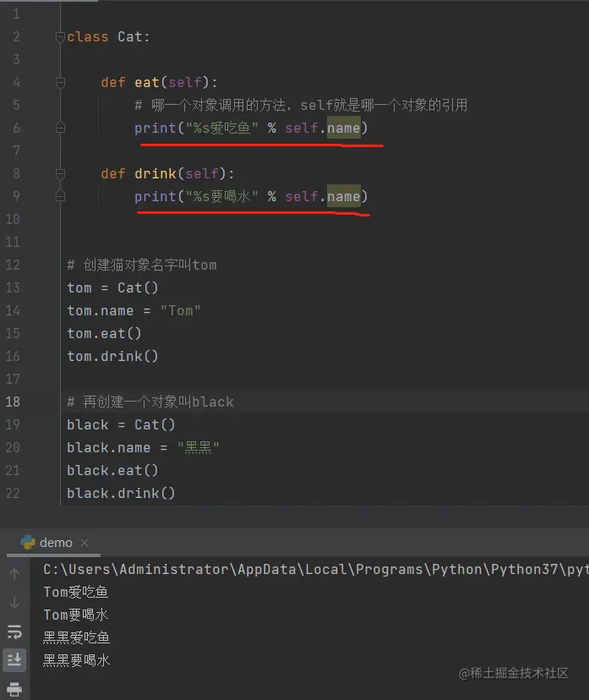This screenshot has width=589, height=700.
Task: Click console output "Tom爱吃鱼"
Action: [x=76, y=593]
